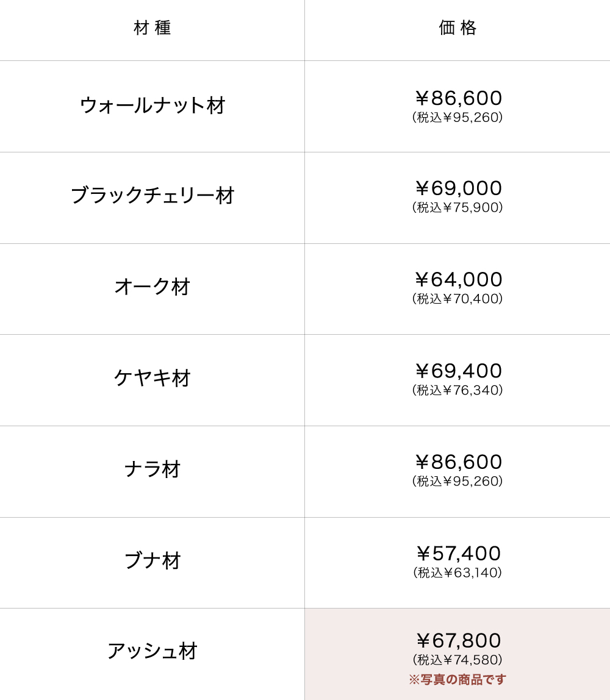The height and width of the screenshot is (700, 610).
Task: Click the ウォールナット材 price ¥86,600
Action: pos(458,98)
